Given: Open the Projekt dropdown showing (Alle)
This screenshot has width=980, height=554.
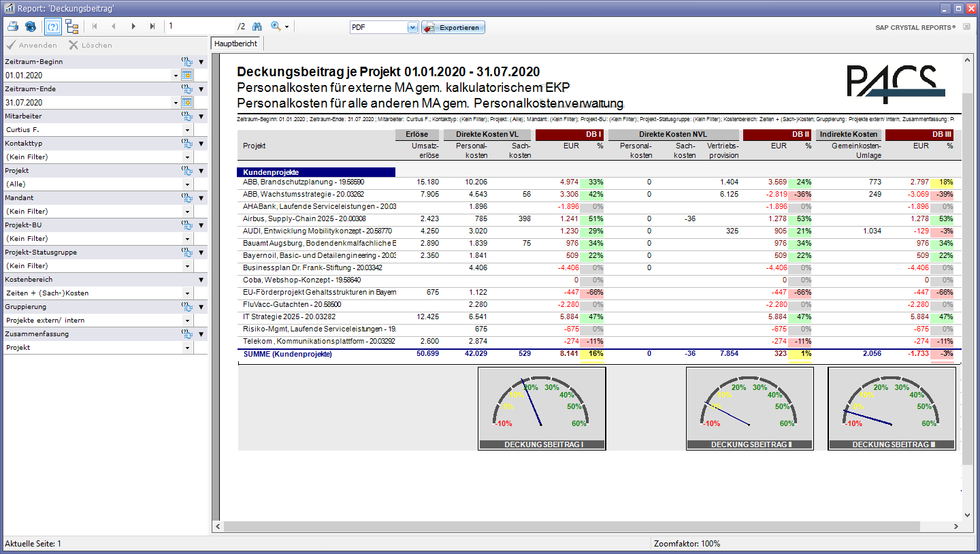Looking at the screenshot, I should [x=187, y=184].
